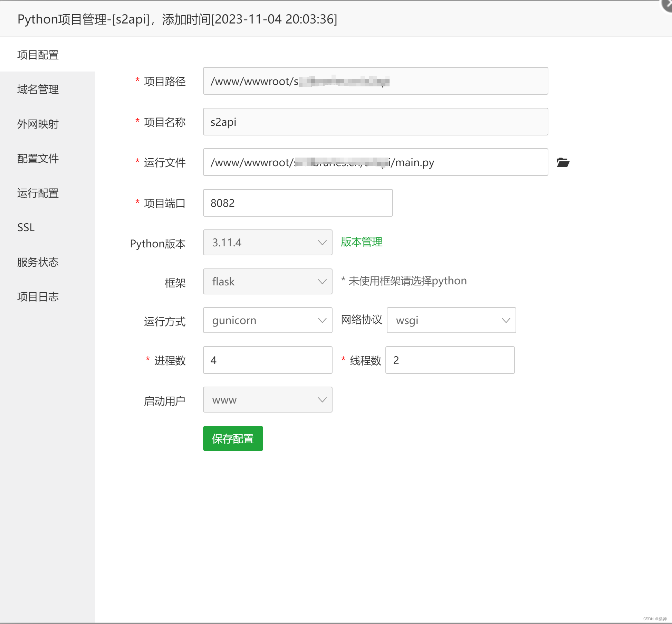Viewport: 672px width, 624px height.
Task: Click the 线程数 input showing 2
Action: (449, 360)
